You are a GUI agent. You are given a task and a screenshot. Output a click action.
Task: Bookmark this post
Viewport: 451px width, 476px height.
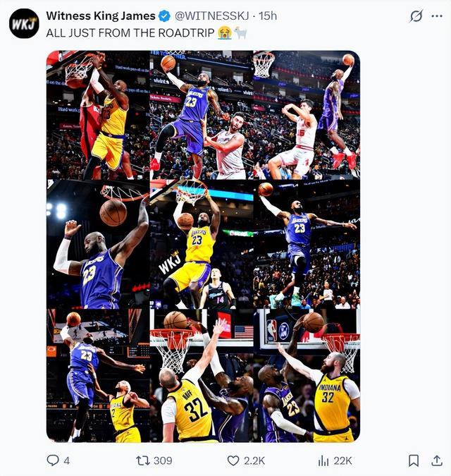coord(414,460)
